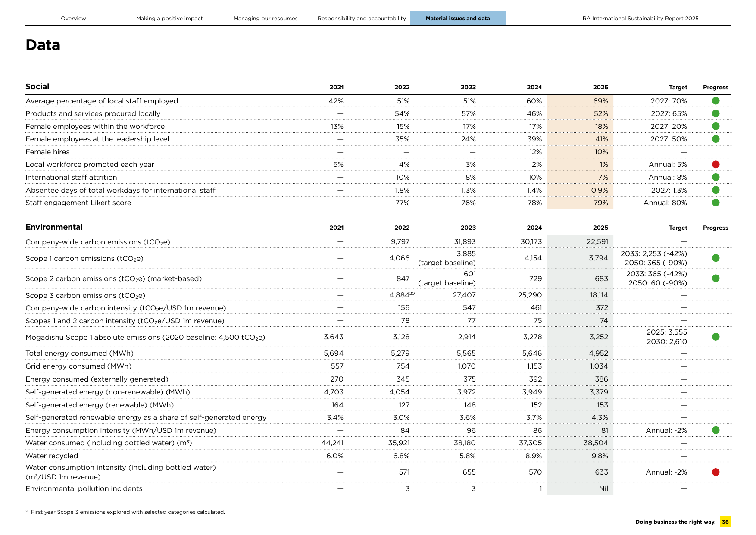Click green dot for energy consumption intensity

click(716, 430)
